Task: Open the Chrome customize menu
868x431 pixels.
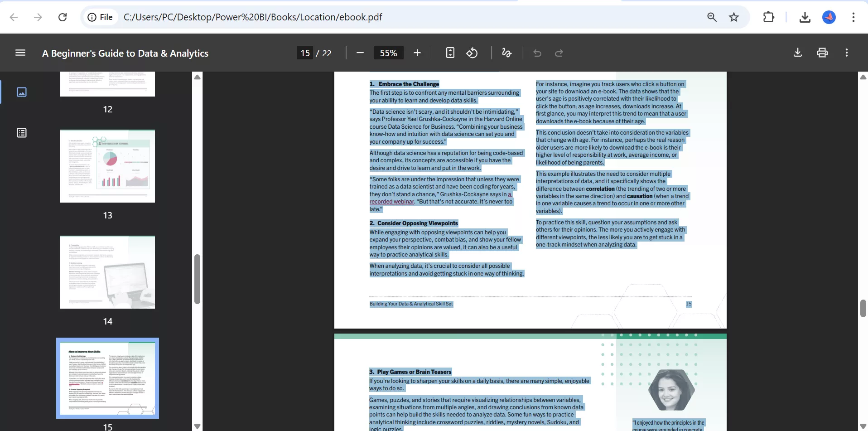Action: pos(854,17)
